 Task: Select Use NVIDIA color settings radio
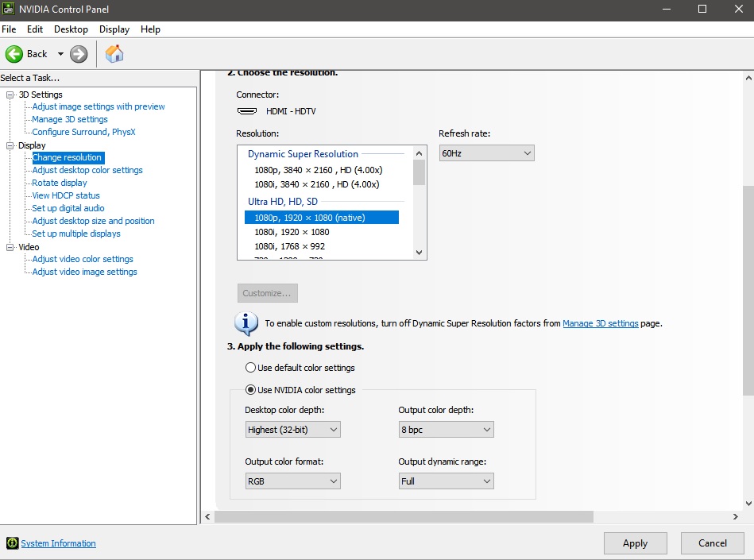pyautogui.click(x=250, y=390)
